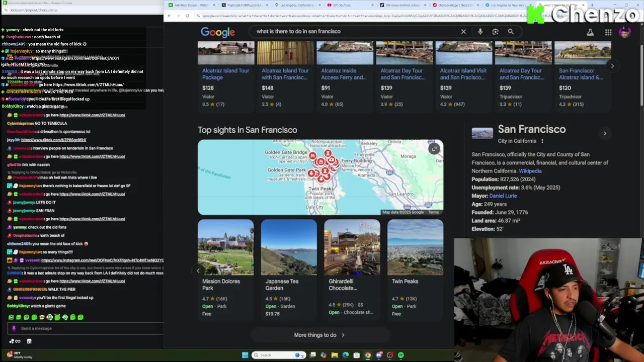This screenshot has height=362, width=644.
Task: View site information icon in address bar
Action: (x=198, y=16)
